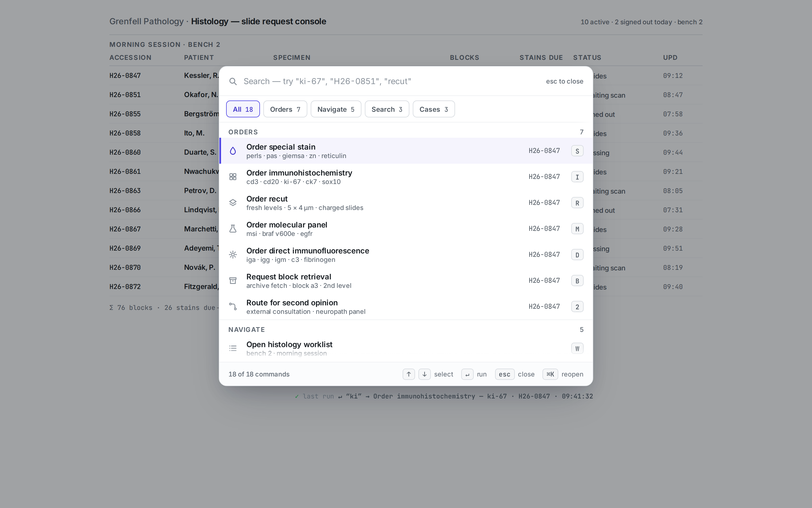Click the grid icon for immunohistochemistry
Screen dimensions: 812x508
point(233,177)
